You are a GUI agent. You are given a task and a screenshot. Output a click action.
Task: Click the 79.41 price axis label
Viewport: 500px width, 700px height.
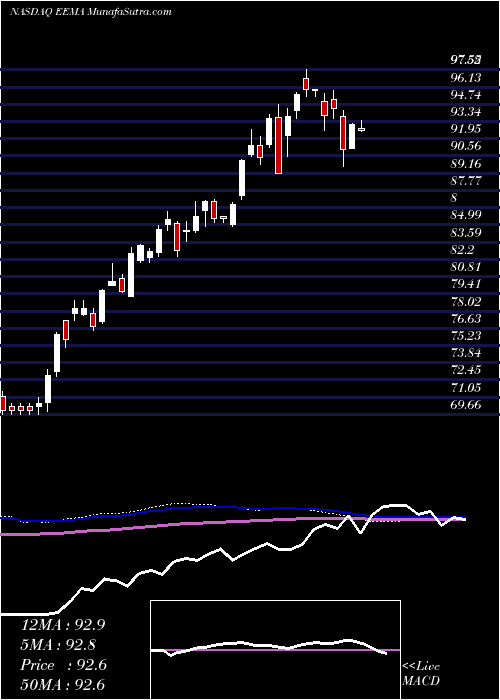(x=466, y=284)
